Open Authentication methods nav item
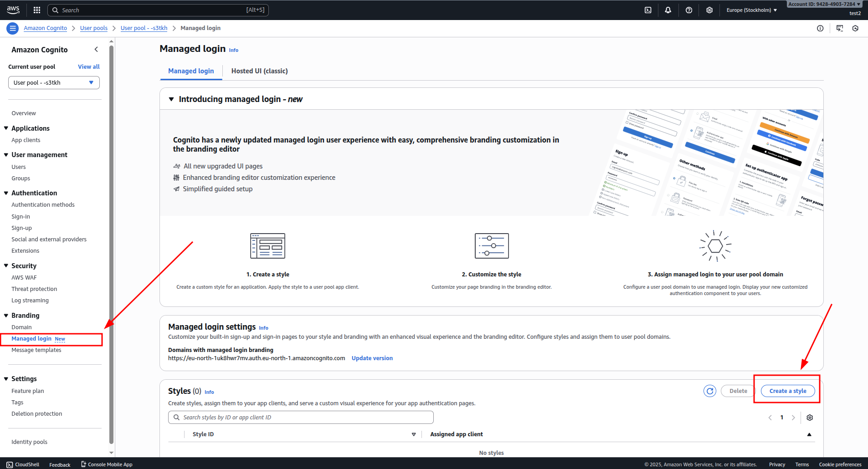 (x=43, y=205)
